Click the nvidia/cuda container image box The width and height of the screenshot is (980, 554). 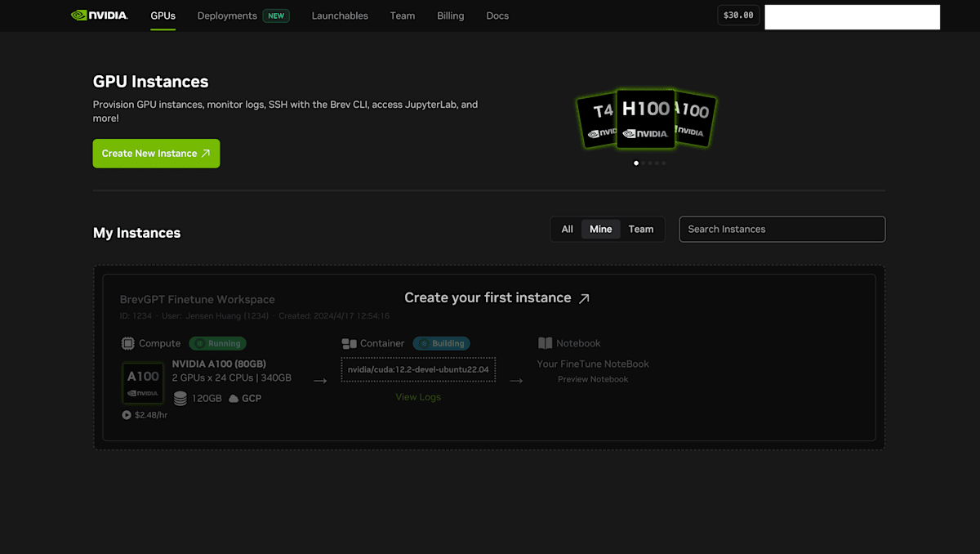pos(418,369)
